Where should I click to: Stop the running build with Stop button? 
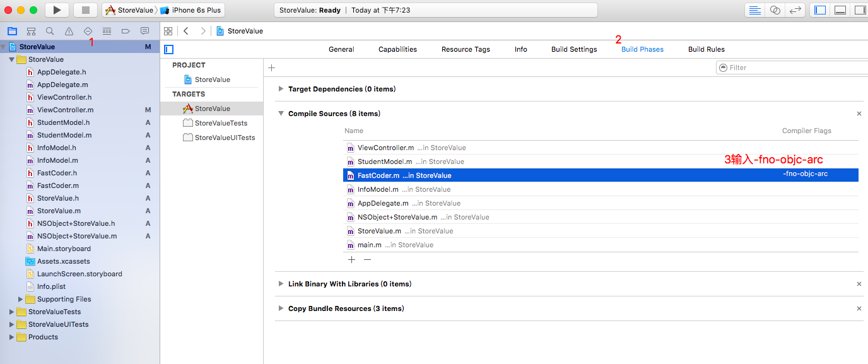85,10
